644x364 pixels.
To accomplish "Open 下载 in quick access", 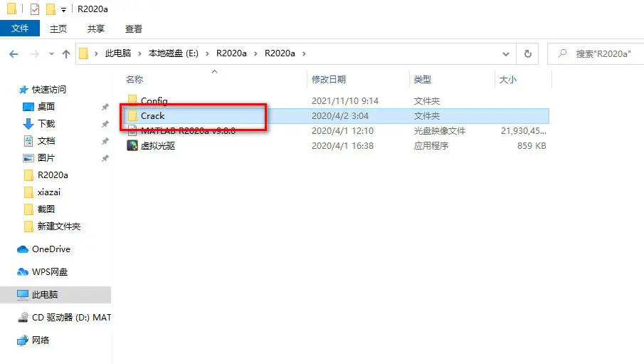I will pos(46,124).
